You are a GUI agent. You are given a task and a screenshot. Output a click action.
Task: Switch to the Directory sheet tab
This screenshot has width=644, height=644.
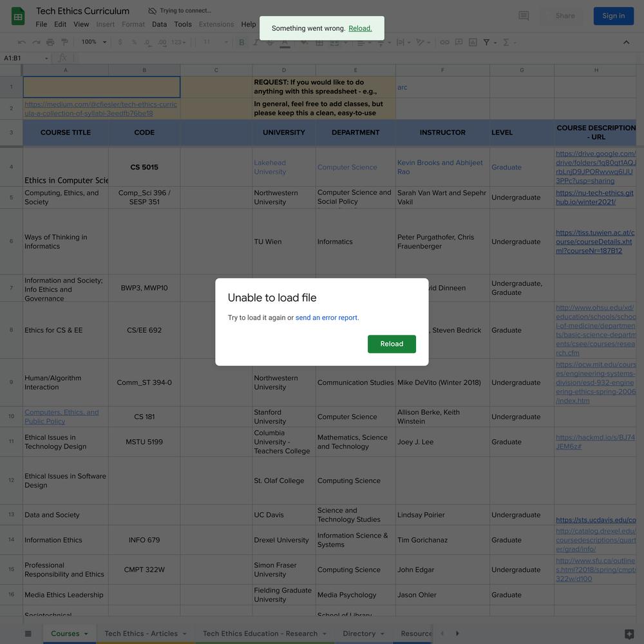359,633
